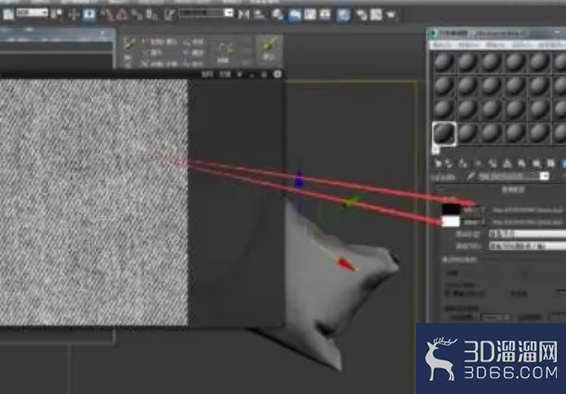
Task: Click the black front color swatch
Action: coord(451,209)
